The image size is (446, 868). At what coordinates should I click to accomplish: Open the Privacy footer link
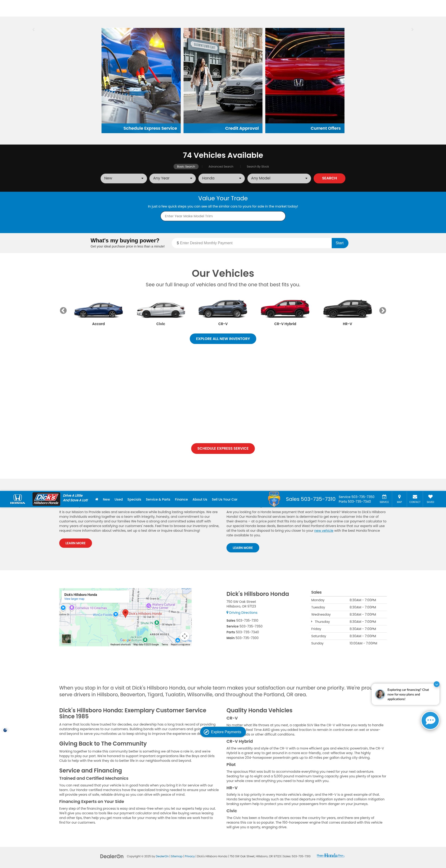tap(190, 856)
